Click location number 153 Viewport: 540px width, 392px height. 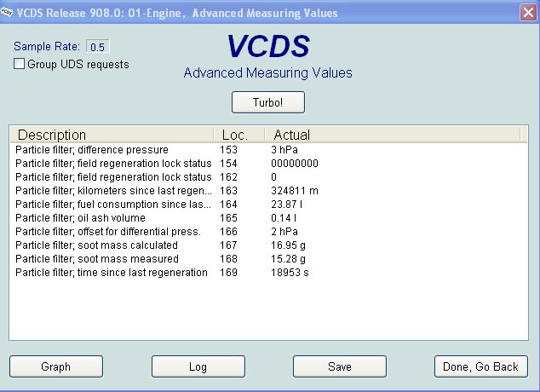[228, 150]
